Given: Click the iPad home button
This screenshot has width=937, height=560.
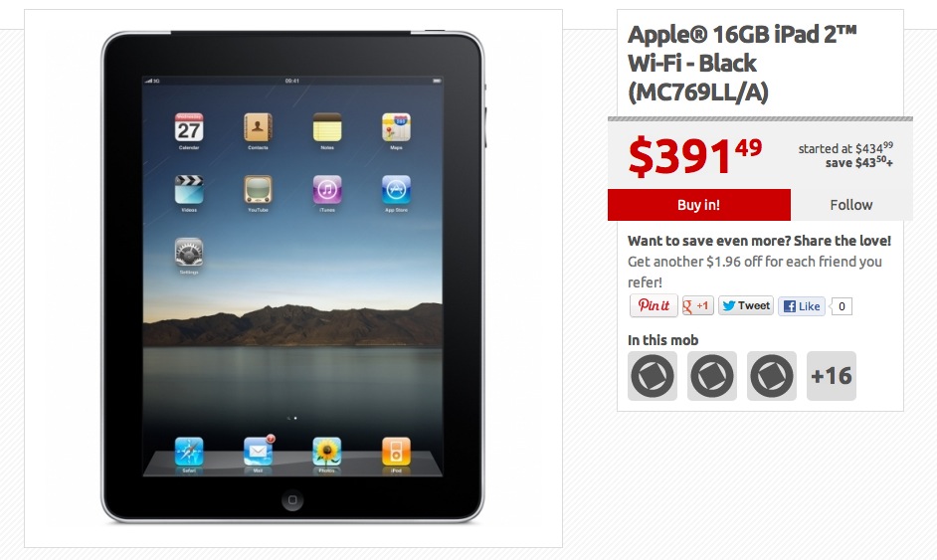Looking at the screenshot, I should tap(292, 499).
